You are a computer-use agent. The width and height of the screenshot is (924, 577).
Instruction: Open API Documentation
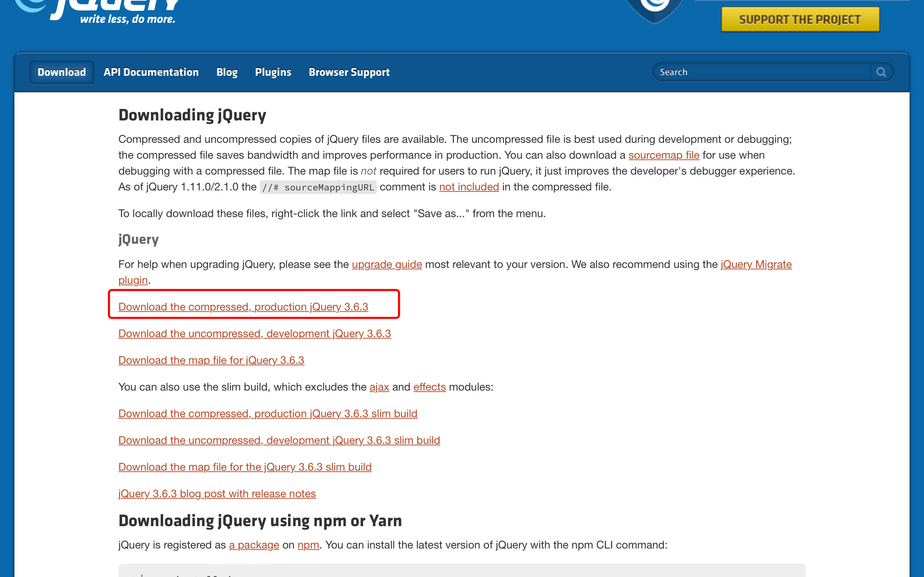(151, 72)
